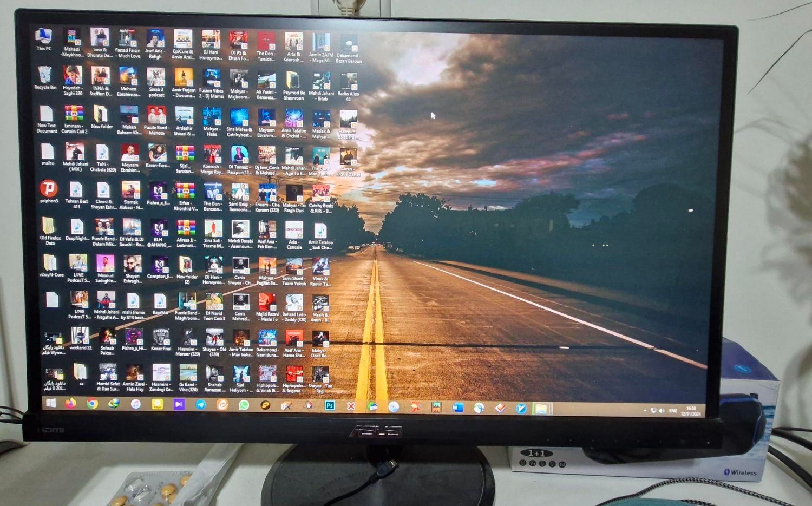Screen dimensions: 812x506
Task: Select DJ Navid Teen Cast 3 file
Action: click(x=214, y=307)
